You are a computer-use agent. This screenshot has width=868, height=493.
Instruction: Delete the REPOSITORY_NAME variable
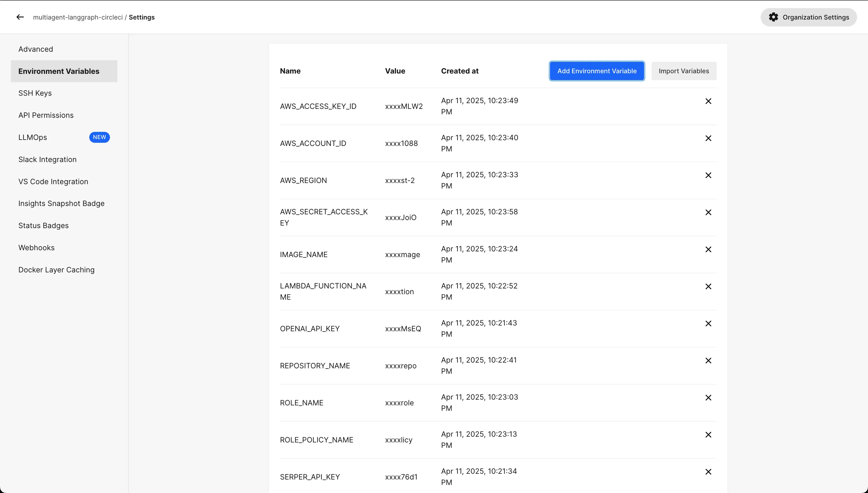click(708, 361)
